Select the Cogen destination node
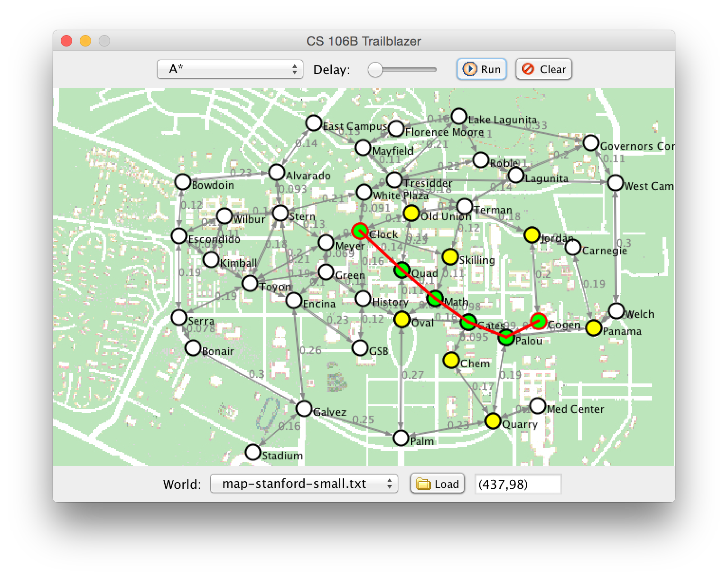The width and height of the screenshot is (728, 578). pos(539,321)
